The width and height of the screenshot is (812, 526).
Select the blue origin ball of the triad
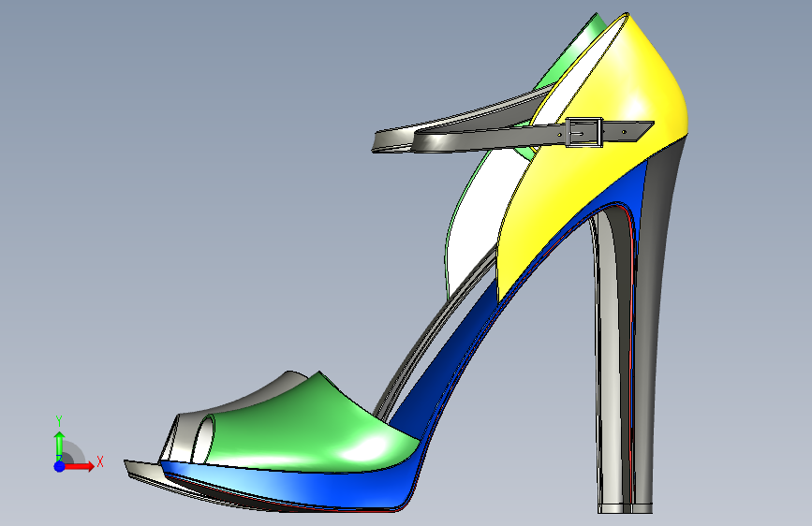59,466
